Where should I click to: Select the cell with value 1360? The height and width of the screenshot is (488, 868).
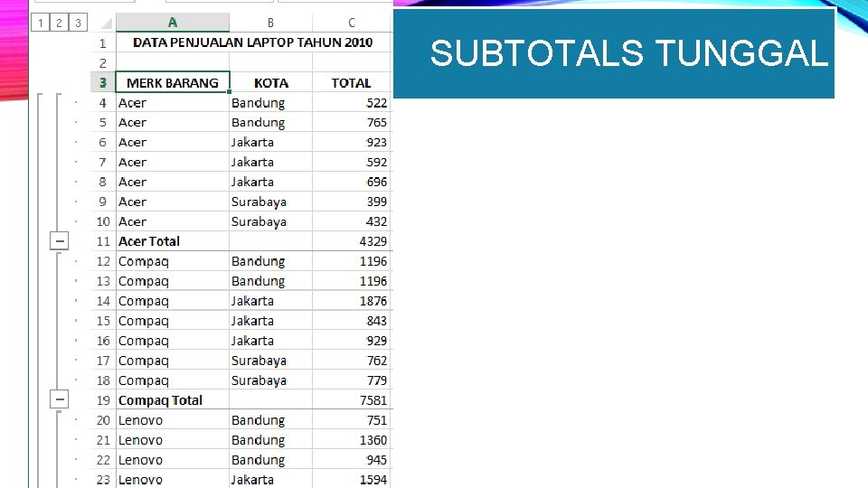[352, 440]
